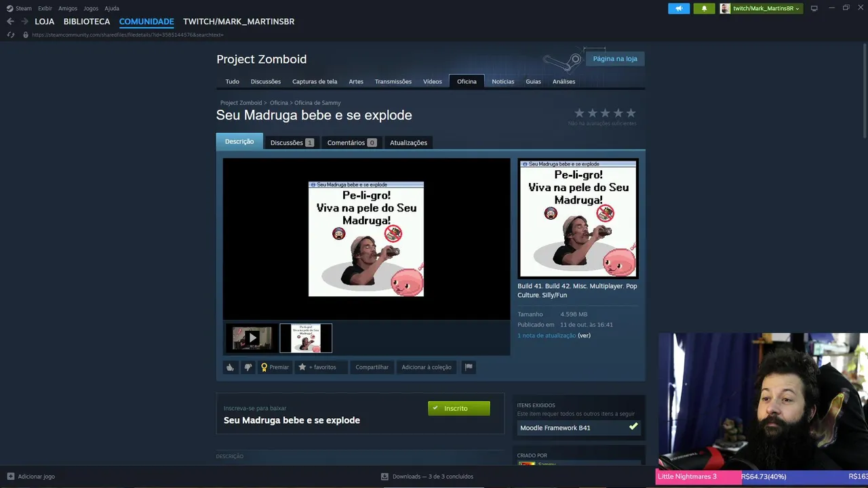Screen dimensions: 868x488
Task: Click the thumbs-down rate icon
Action: tap(248, 367)
